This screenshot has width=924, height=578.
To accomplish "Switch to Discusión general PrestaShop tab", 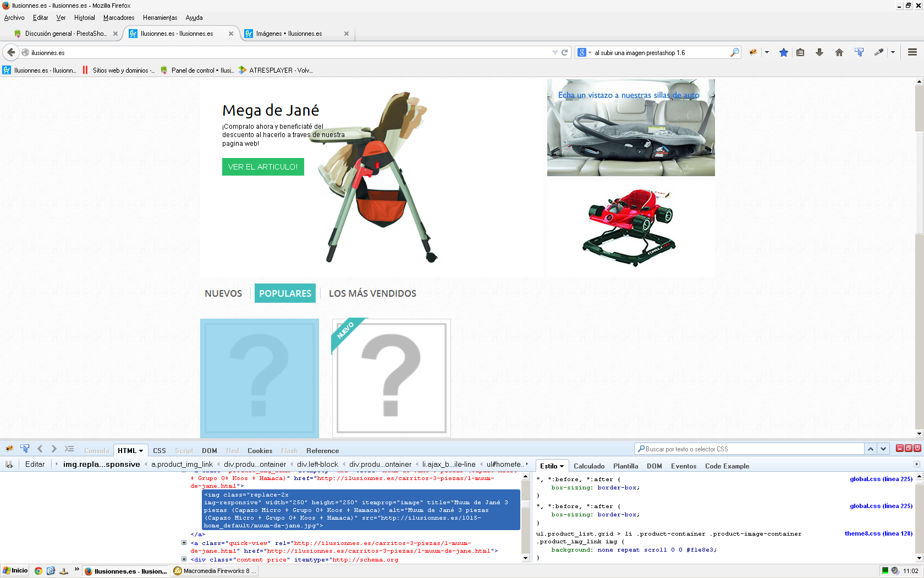I will click(x=65, y=34).
